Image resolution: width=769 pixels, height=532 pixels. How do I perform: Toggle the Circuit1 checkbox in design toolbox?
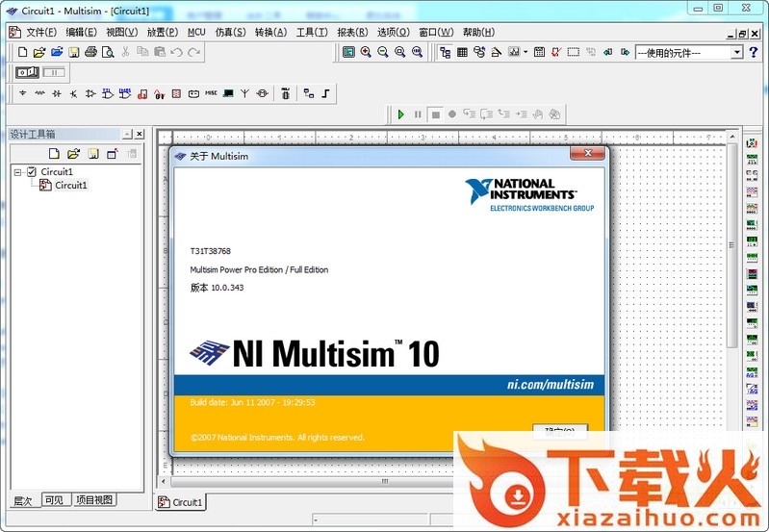pos(32,171)
